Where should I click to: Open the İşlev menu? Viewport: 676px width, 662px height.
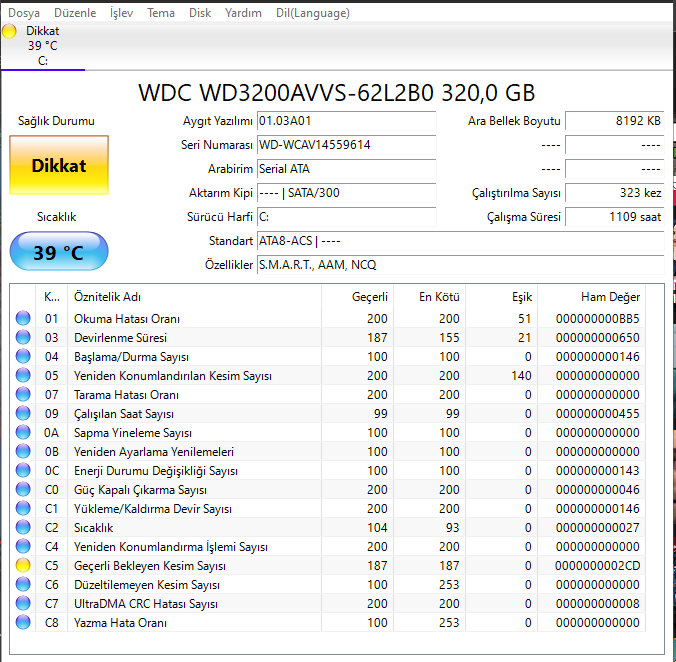121,13
